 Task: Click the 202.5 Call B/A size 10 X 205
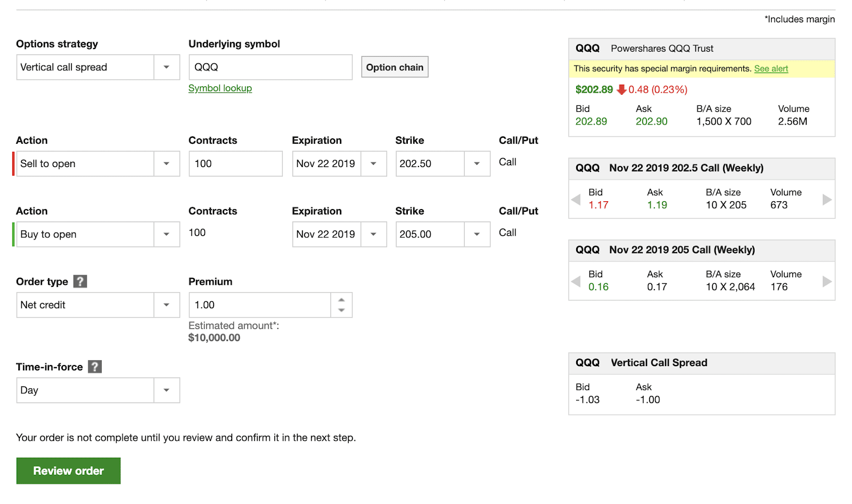(x=726, y=205)
